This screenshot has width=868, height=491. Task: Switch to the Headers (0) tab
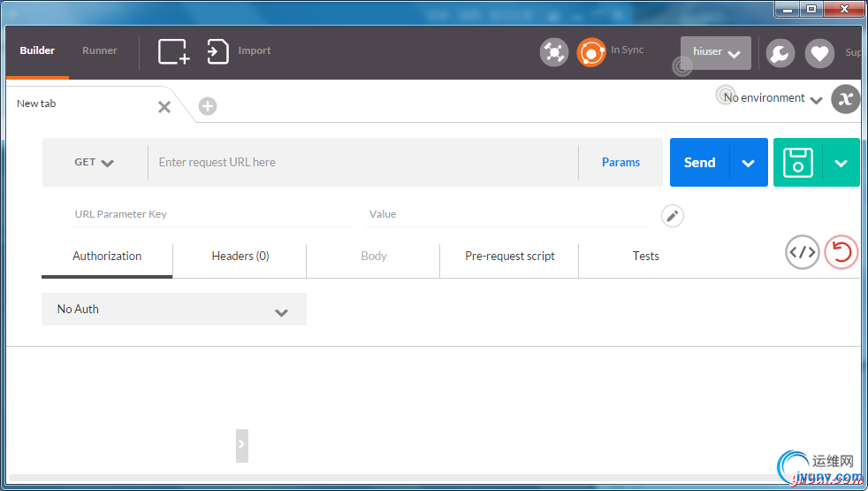click(240, 256)
